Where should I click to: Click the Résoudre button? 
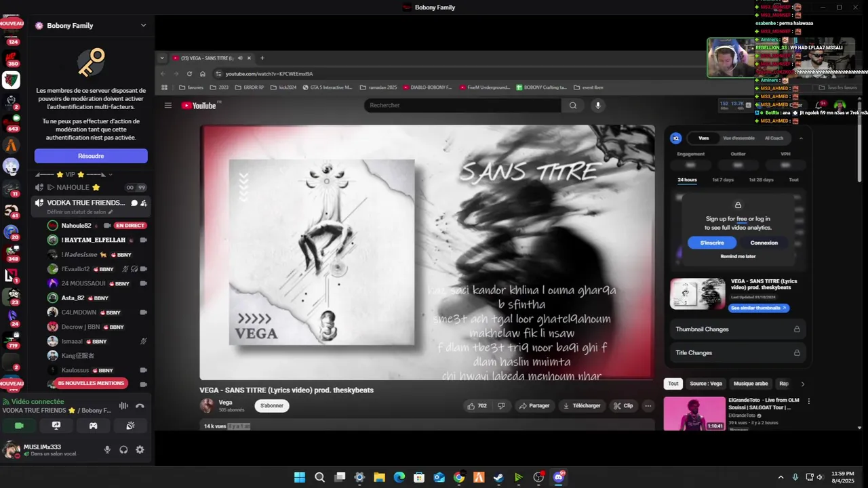91,156
